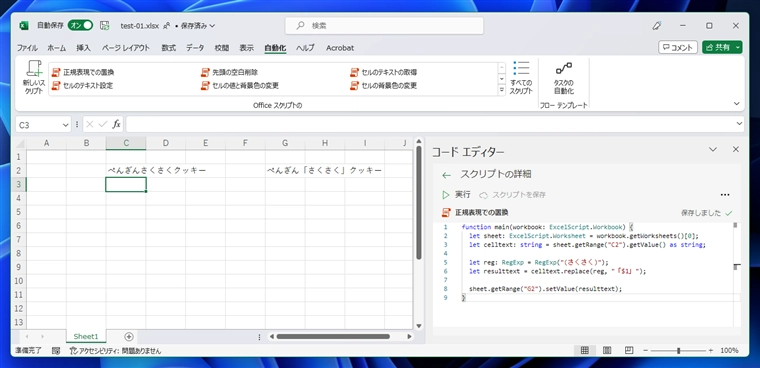Image resolution: width=760 pixels, height=368 pixels.
Task: Open the more options ellipsis in editor
Action: point(725,195)
